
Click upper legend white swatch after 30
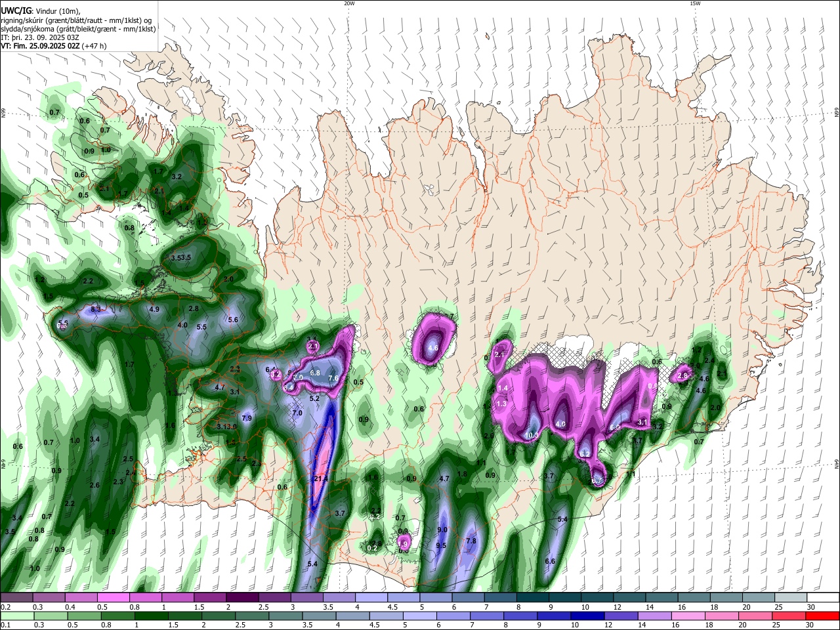(822, 598)
